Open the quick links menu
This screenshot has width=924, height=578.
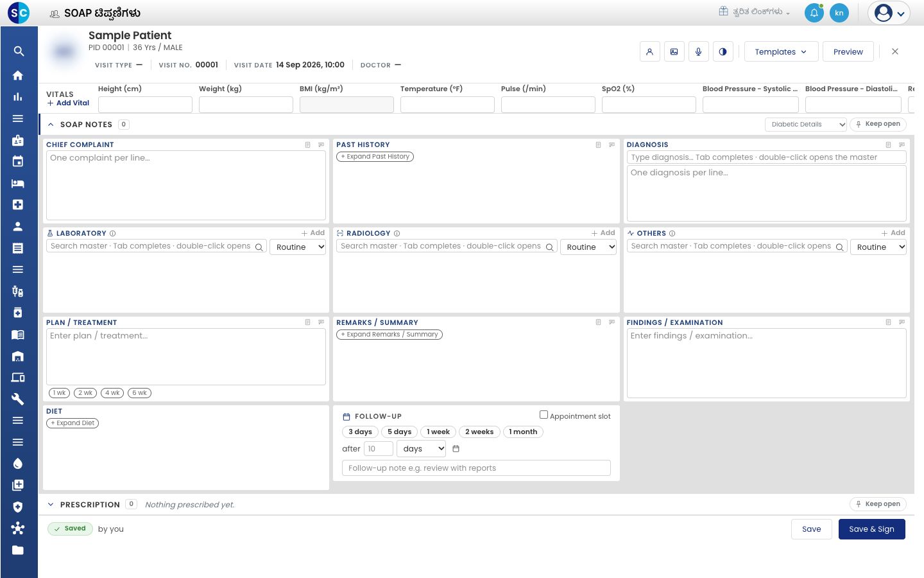coord(755,12)
